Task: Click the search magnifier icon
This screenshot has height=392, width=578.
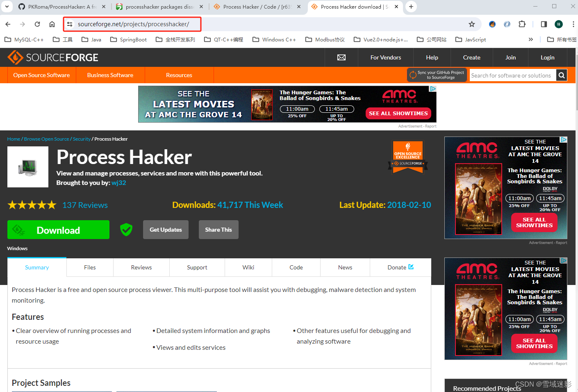Action: point(561,75)
